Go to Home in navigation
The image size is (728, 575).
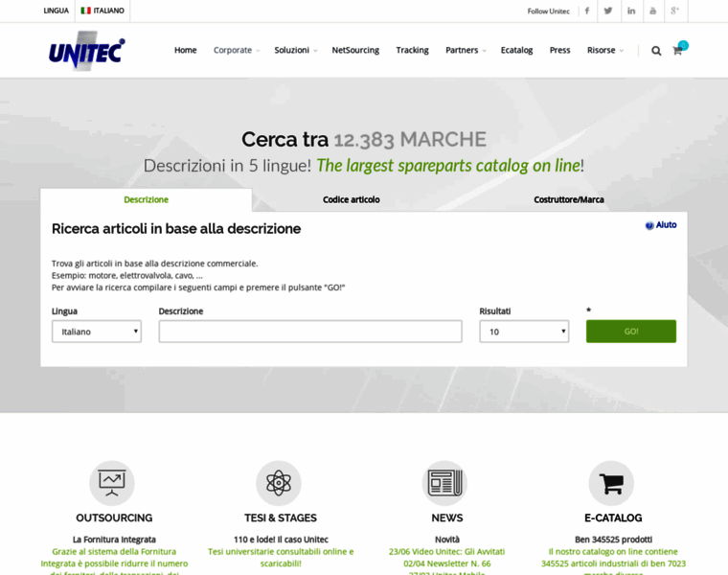(185, 50)
